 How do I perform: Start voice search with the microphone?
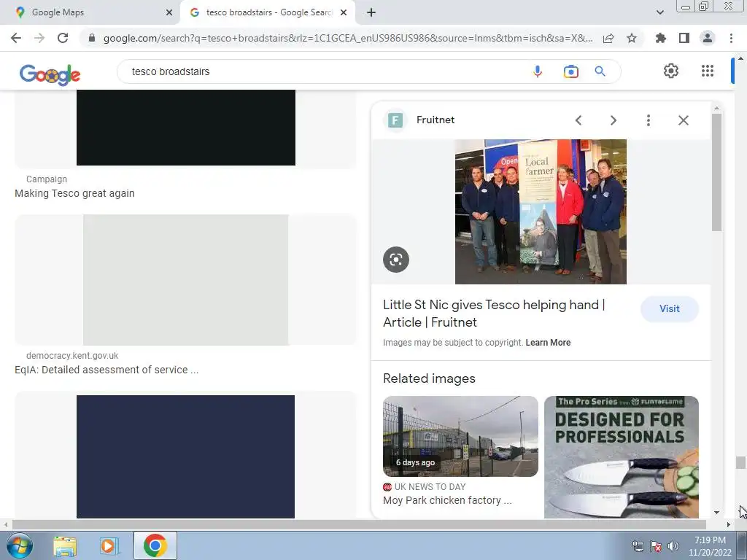(x=538, y=71)
